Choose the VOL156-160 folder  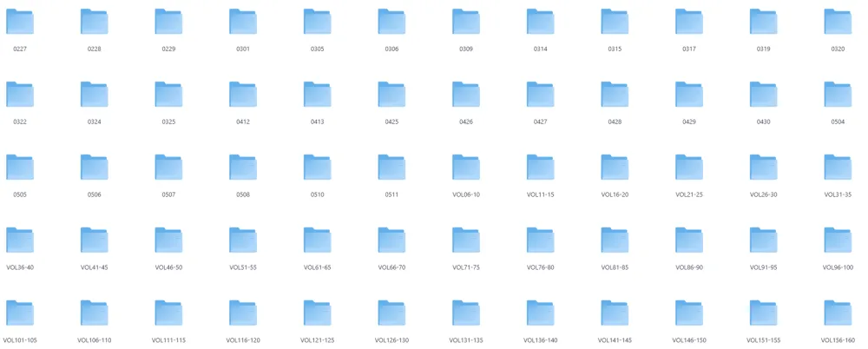pos(838,313)
